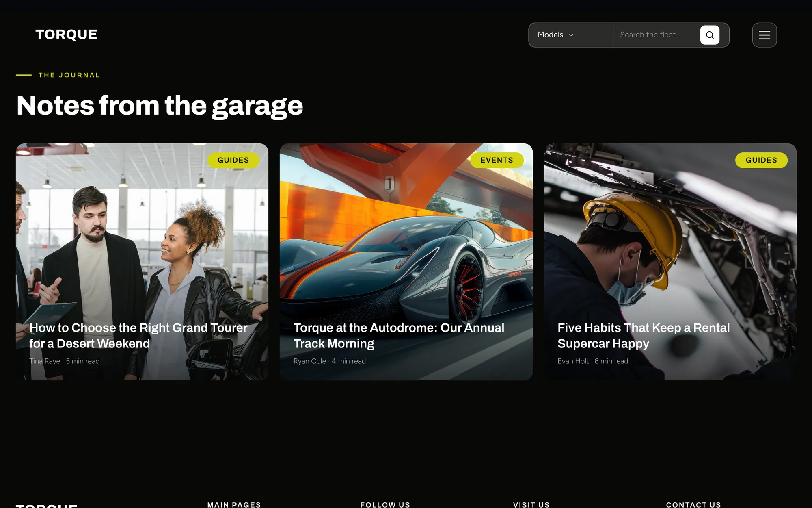Image resolution: width=812 pixels, height=508 pixels.
Task: Go to the TORQUE logo homepage
Action: tap(66, 35)
